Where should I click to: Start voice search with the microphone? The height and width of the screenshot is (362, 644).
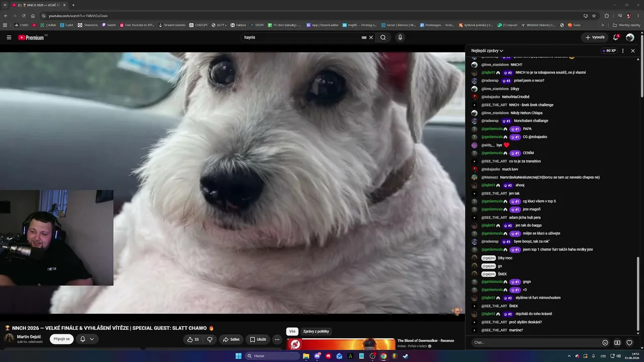pyautogui.click(x=400, y=37)
